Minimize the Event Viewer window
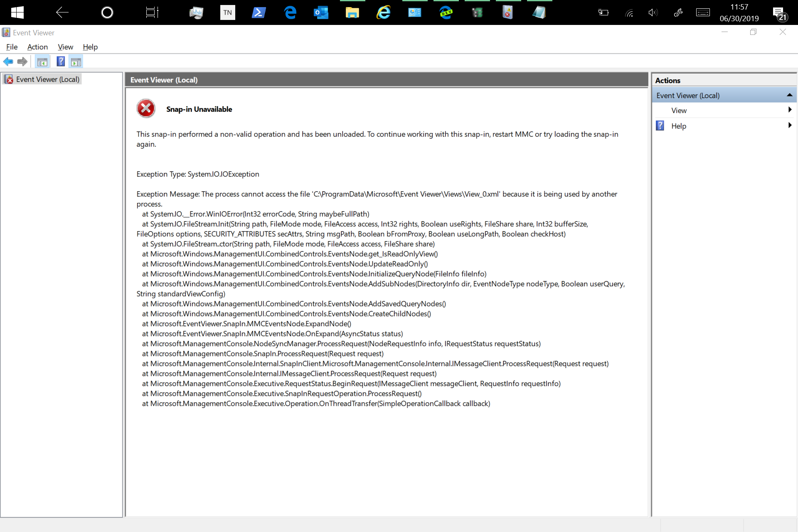798x532 pixels. 724,32
